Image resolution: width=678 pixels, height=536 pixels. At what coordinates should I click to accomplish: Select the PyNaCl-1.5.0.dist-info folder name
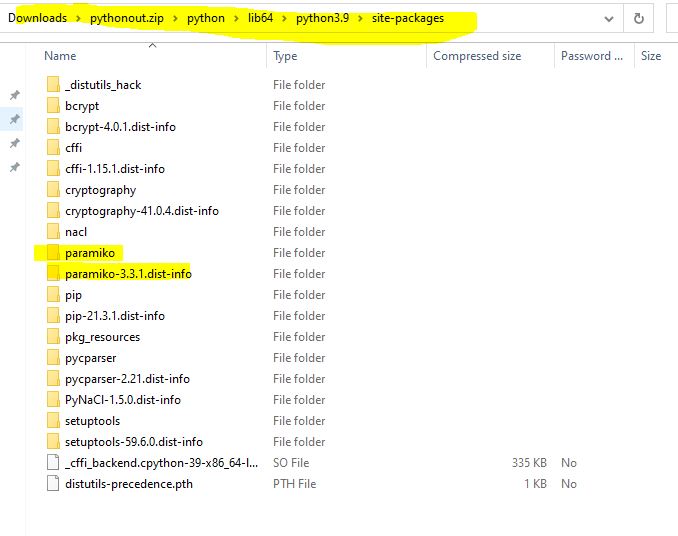pyautogui.click(x=123, y=400)
